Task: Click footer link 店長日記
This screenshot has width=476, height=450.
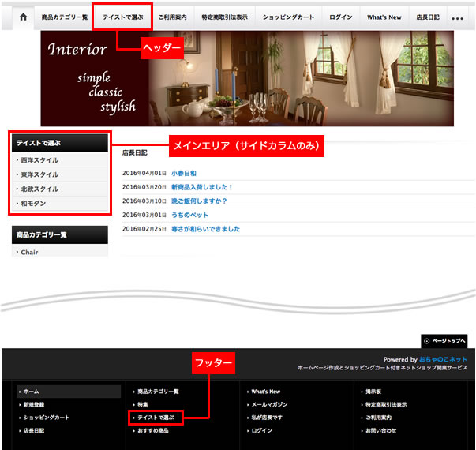Action: (x=34, y=430)
